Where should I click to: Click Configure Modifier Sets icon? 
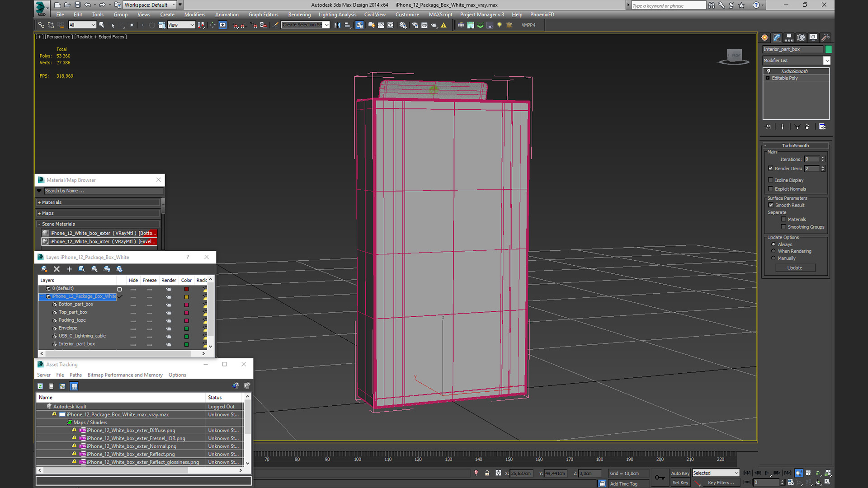click(x=822, y=127)
